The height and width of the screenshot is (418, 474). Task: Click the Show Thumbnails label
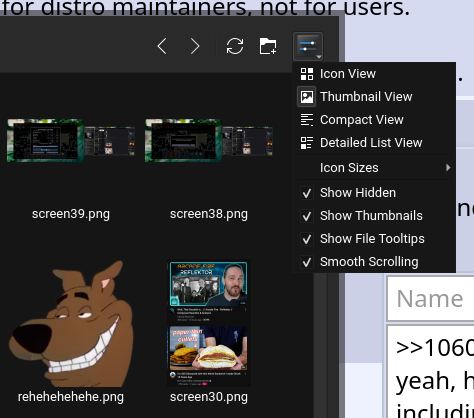click(371, 216)
